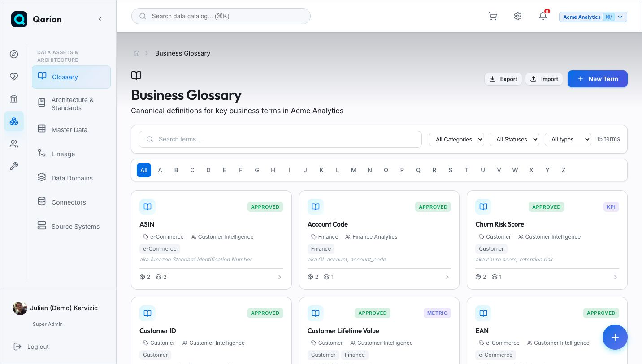642x364 pixels.
Task: Open Connectors in the sidebar
Action: click(71, 202)
